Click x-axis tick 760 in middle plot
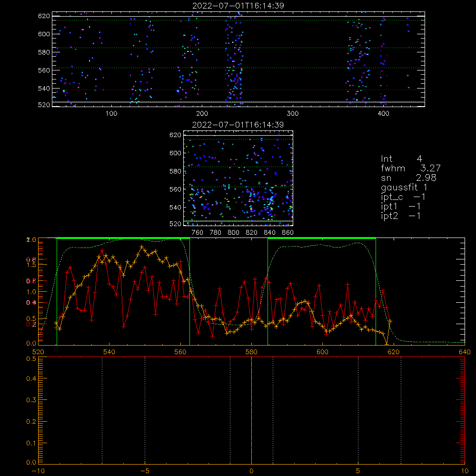The image size is (476, 476). [x=198, y=233]
